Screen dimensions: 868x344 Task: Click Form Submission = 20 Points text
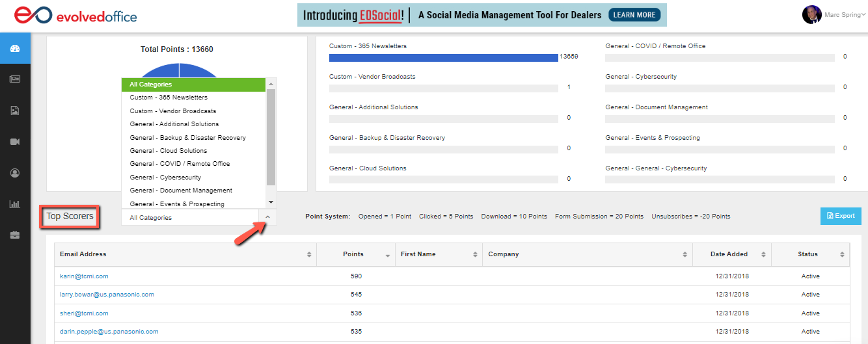(x=599, y=217)
